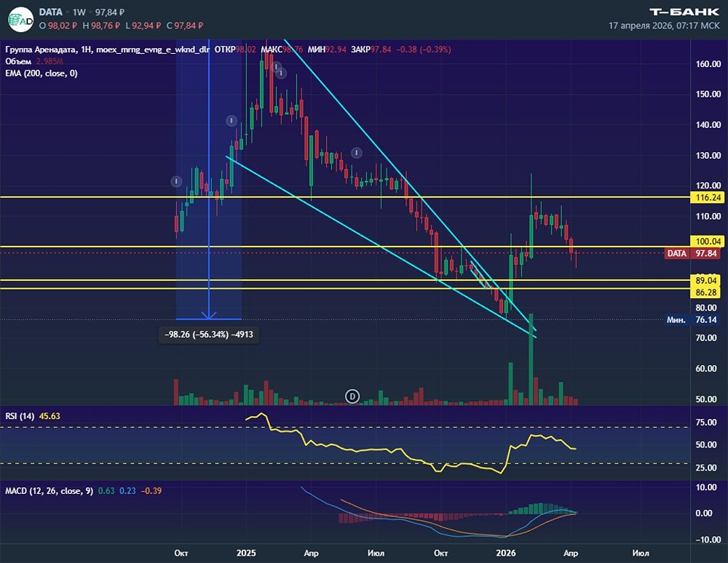Click the 2026 label on time axis
This screenshot has width=728, height=563.
[506, 553]
